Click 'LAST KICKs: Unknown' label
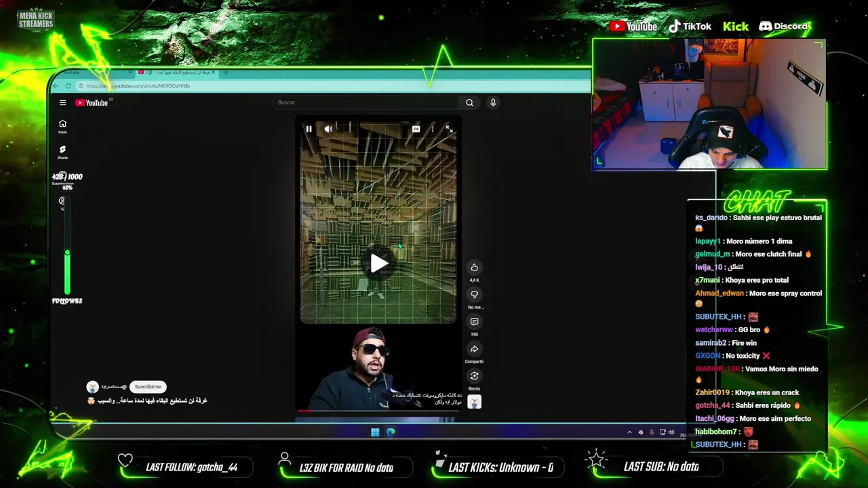 tap(500, 468)
